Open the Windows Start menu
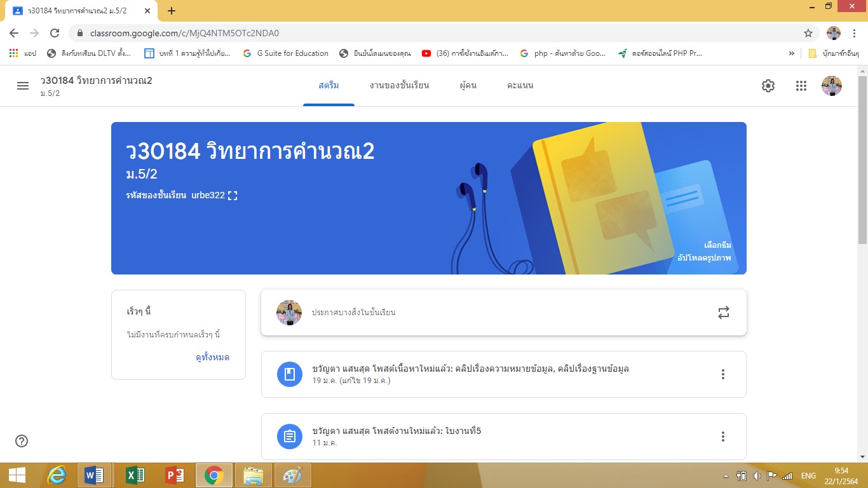The image size is (868, 488). [17, 475]
